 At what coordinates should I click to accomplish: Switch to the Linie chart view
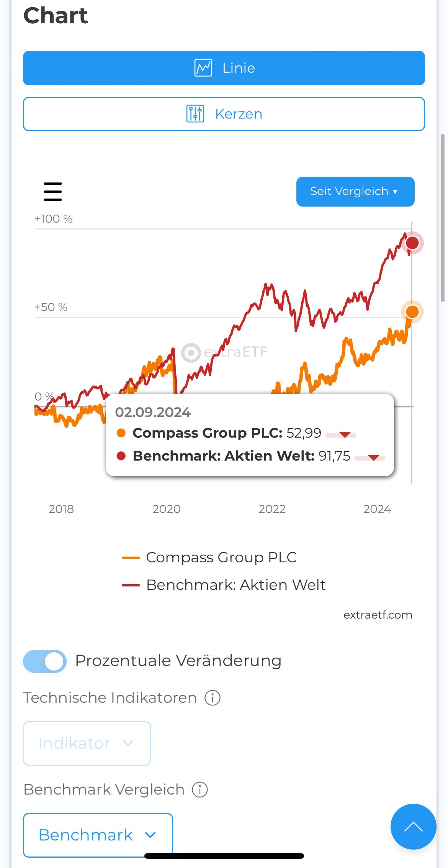point(224,68)
